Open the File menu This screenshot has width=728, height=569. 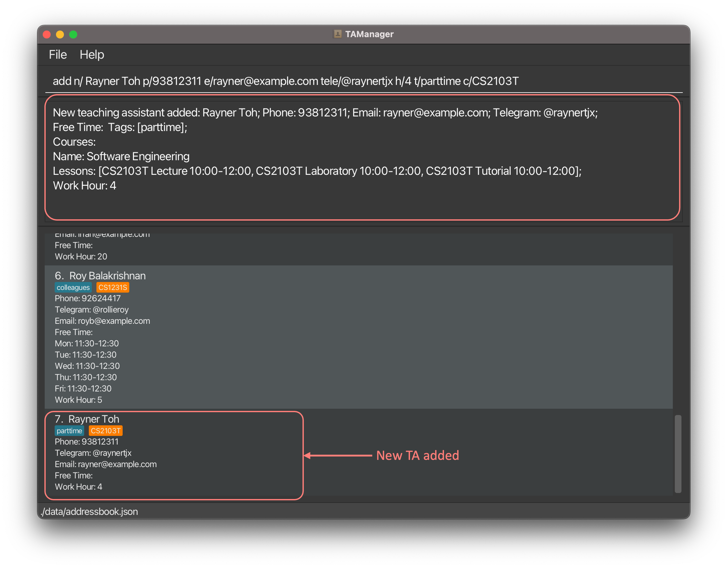(x=58, y=55)
